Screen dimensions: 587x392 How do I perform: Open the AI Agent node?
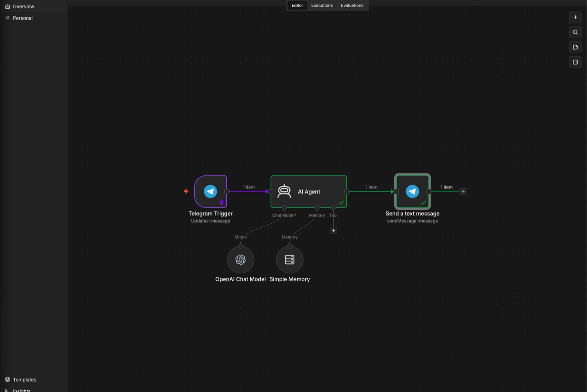click(309, 191)
